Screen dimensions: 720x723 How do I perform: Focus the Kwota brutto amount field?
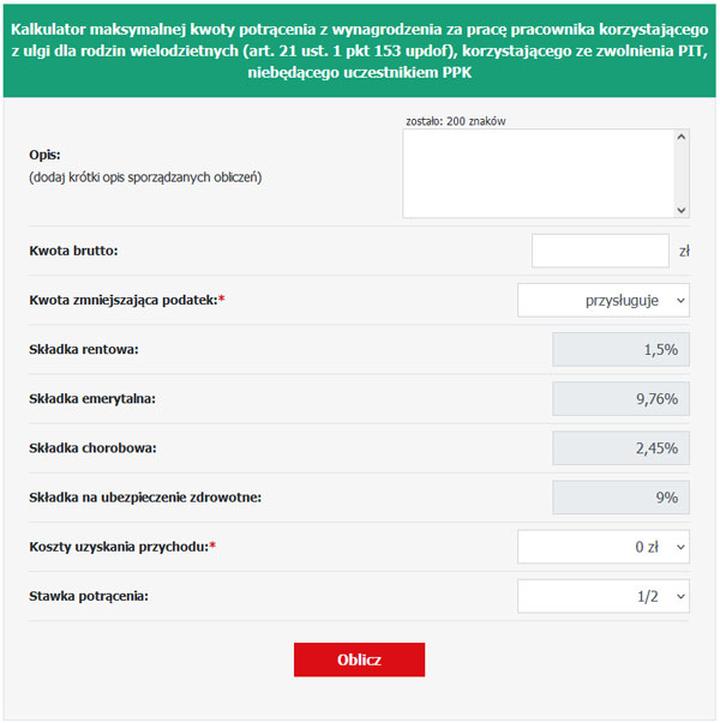pos(600,251)
